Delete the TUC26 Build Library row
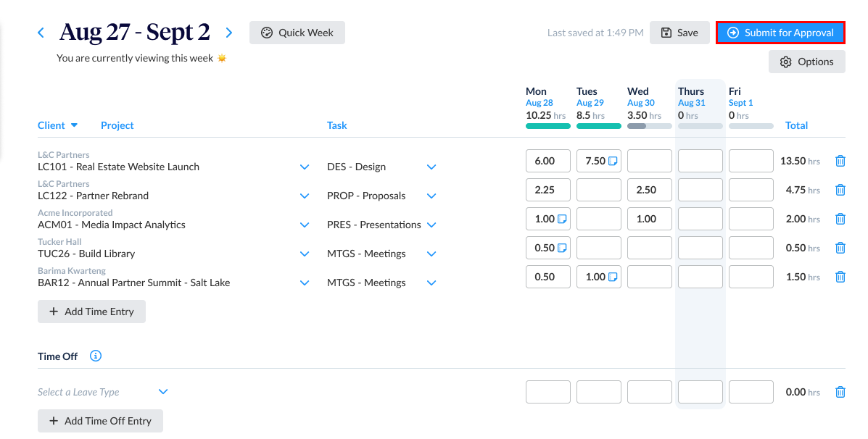Image resolution: width=868 pixels, height=439 pixels. tap(840, 248)
